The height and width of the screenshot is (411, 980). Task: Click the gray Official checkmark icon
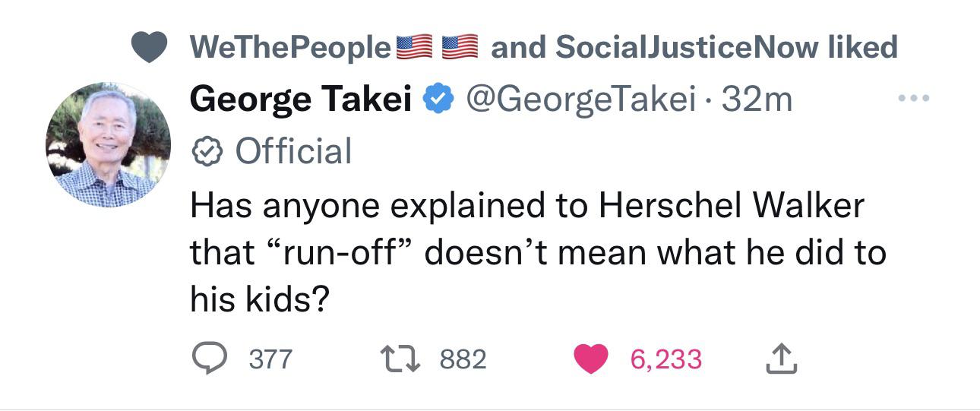(x=206, y=151)
